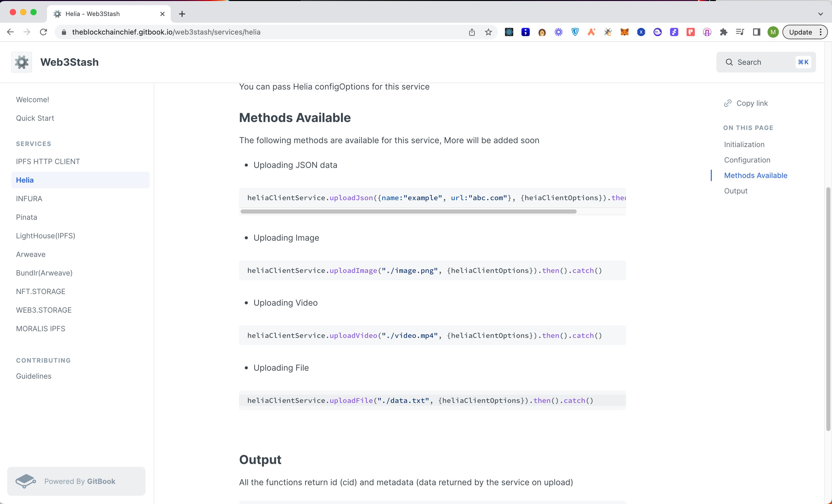
Task: Click the Copy link chain icon
Action: click(728, 103)
